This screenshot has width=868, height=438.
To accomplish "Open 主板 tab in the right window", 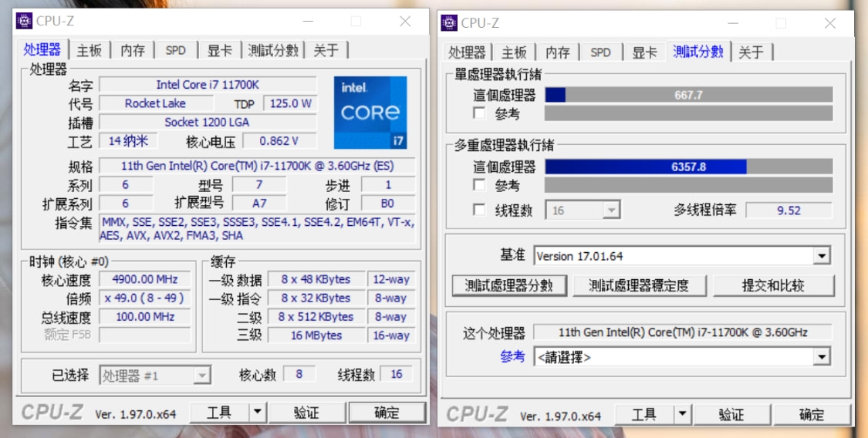I will pos(514,52).
